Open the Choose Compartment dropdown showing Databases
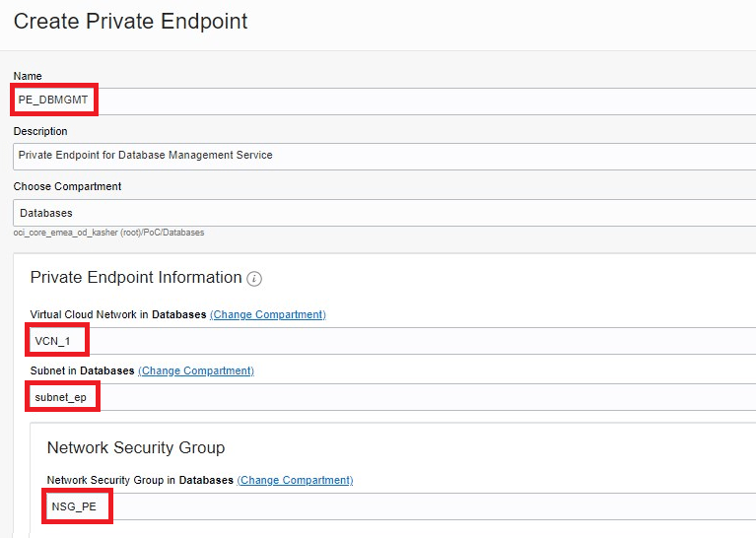Screen dimensions: 756x538 pos(384,213)
